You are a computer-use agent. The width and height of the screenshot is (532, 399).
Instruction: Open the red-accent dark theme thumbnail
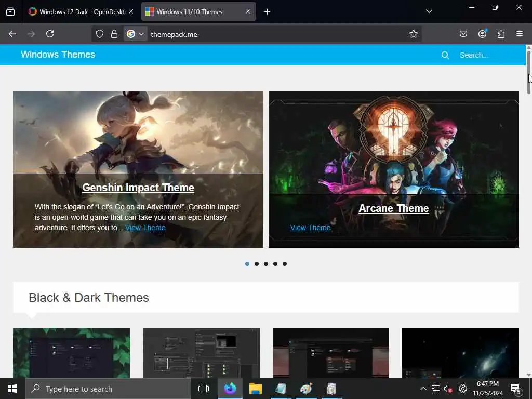click(x=331, y=353)
